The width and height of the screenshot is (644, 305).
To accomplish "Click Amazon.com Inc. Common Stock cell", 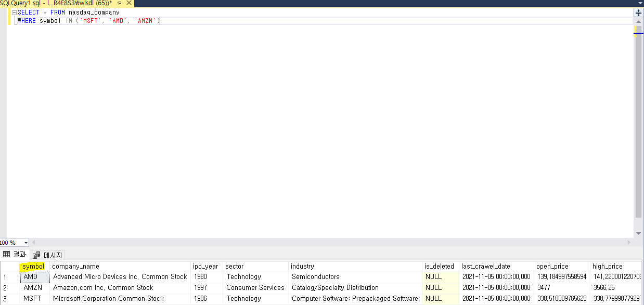I will click(x=120, y=288).
